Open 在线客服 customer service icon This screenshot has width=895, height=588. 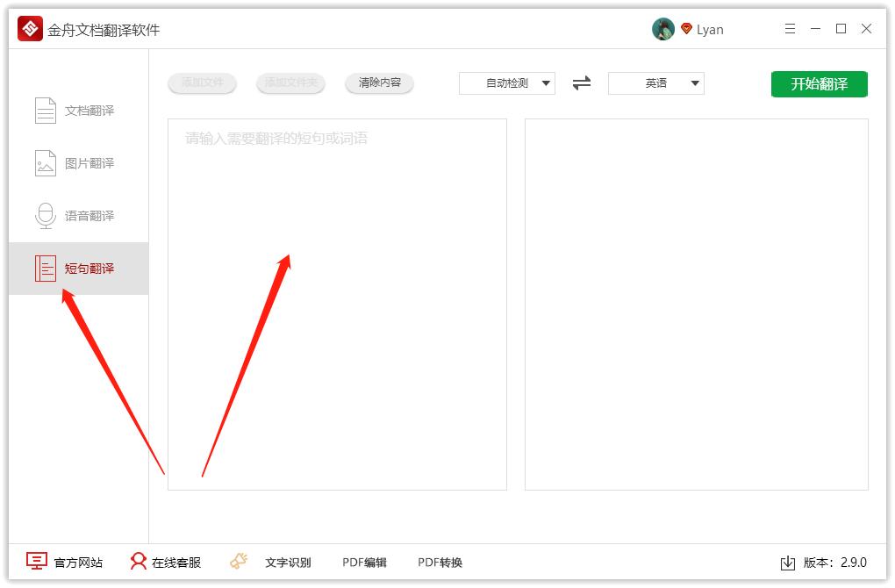pos(137,562)
